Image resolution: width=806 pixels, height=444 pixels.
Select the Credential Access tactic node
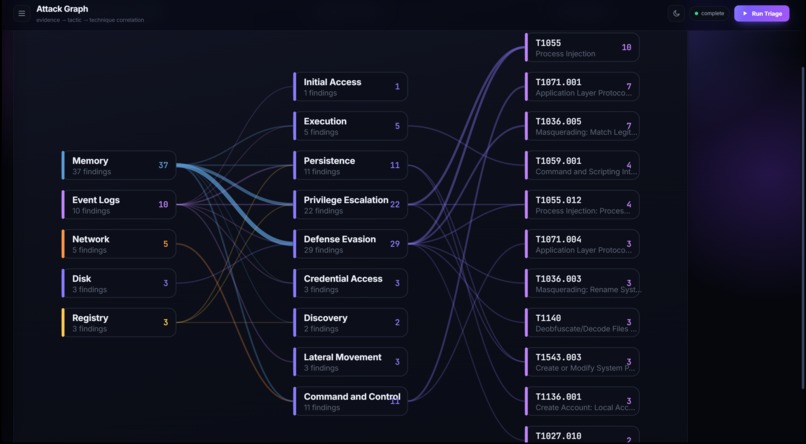(350, 283)
